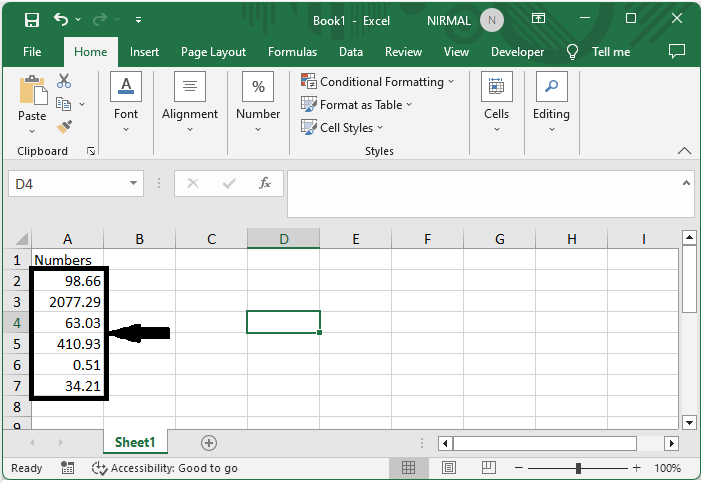The width and height of the screenshot is (702, 483).
Task: Expand the Font group
Action: click(x=126, y=103)
